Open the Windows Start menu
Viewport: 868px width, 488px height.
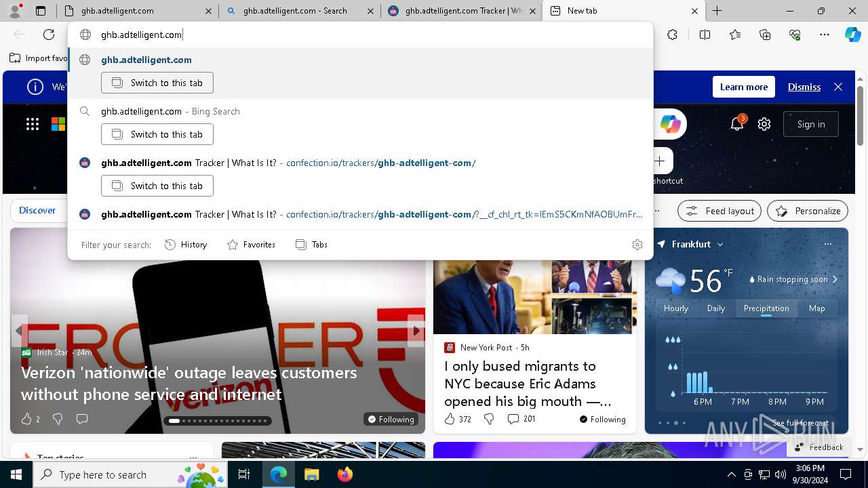tap(16, 474)
